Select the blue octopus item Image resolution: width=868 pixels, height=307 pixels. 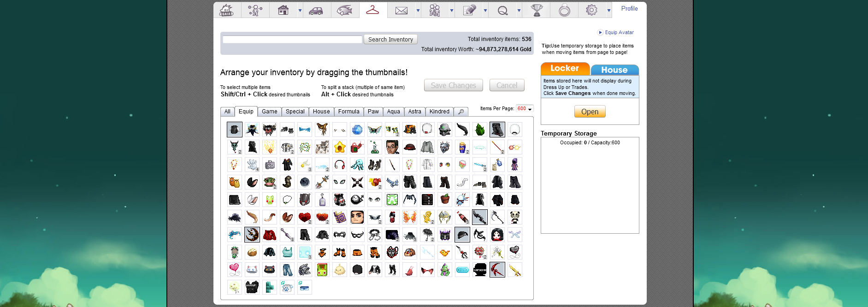click(357, 165)
